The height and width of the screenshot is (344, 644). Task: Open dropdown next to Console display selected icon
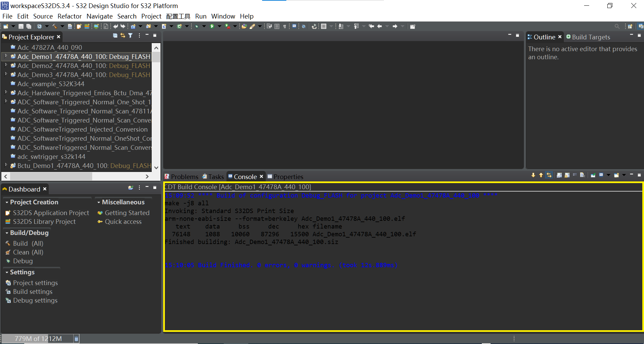608,175
